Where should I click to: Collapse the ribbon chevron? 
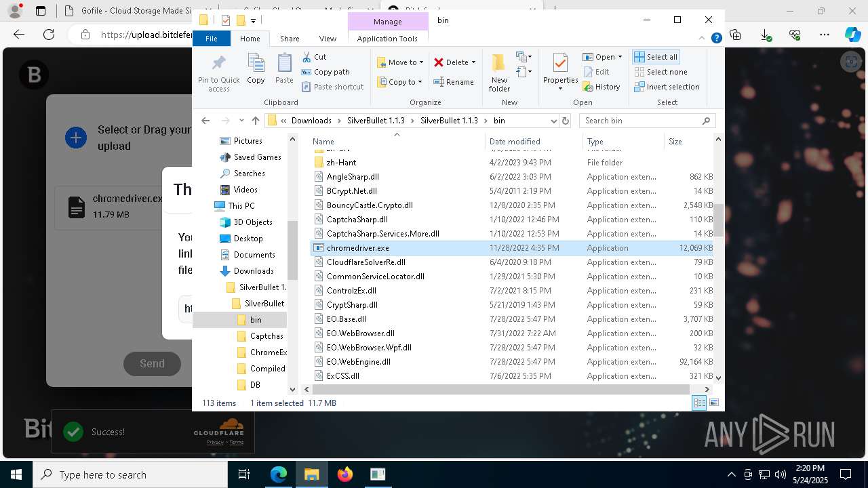703,39
